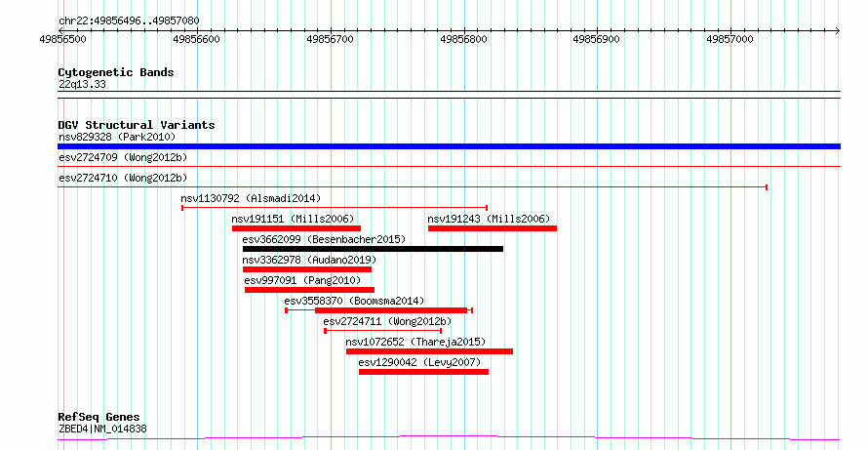Click ruler position 49856900
Viewport: 868px width, 450px height.
[596, 40]
